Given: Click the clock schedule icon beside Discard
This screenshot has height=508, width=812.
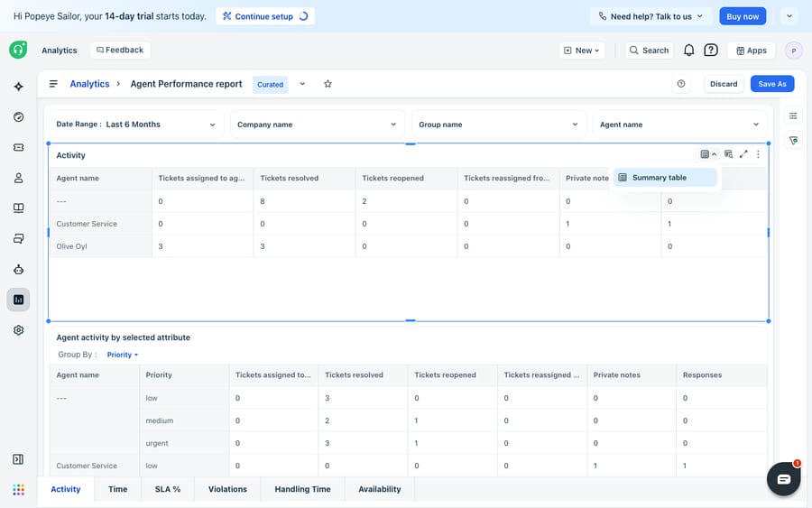Looking at the screenshot, I should [681, 84].
